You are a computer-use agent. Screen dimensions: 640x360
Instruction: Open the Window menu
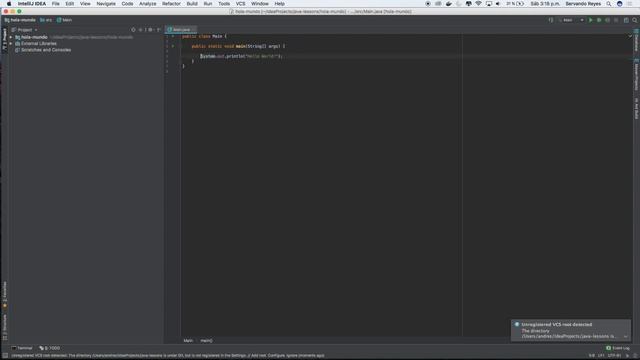click(260, 4)
